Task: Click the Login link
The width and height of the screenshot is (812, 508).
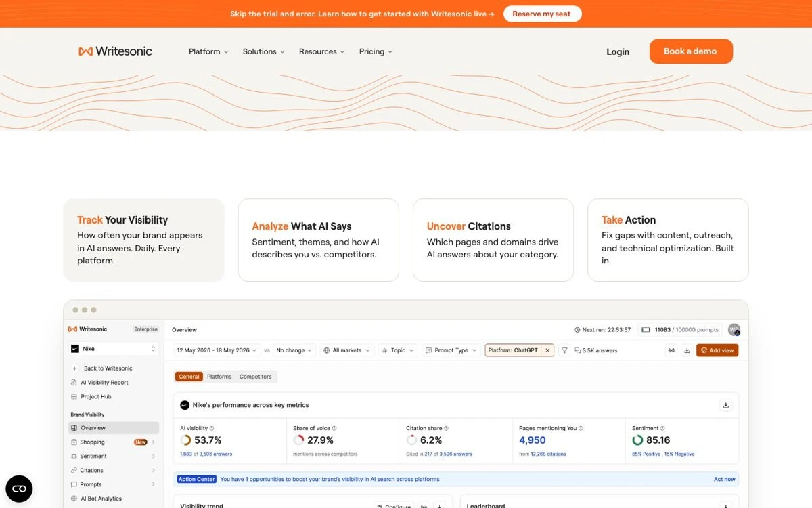Action: (x=618, y=51)
